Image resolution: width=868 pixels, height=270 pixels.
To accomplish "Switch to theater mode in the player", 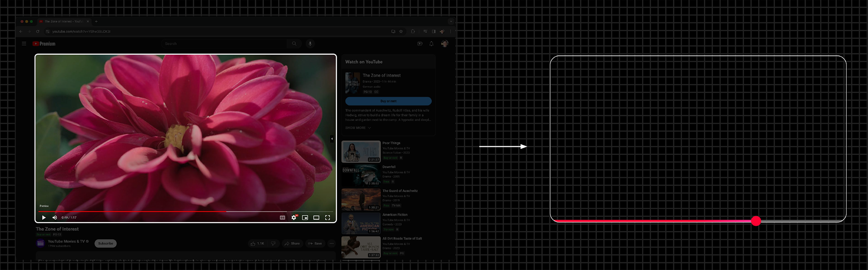I will [x=316, y=218].
